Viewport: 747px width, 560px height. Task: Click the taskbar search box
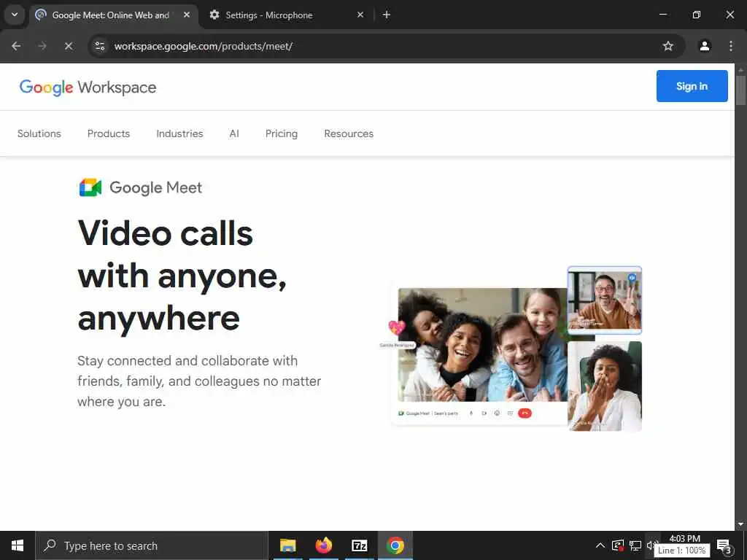click(x=152, y=545)
